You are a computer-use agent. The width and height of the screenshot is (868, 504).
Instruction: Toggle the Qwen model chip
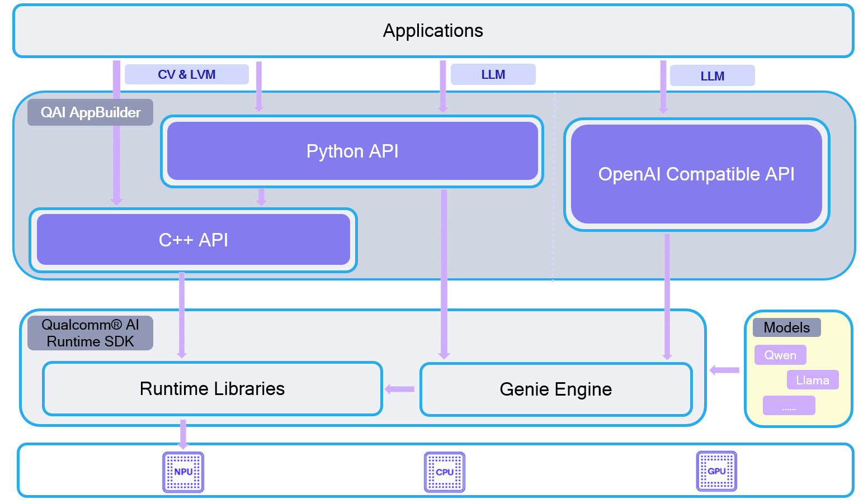780,355
